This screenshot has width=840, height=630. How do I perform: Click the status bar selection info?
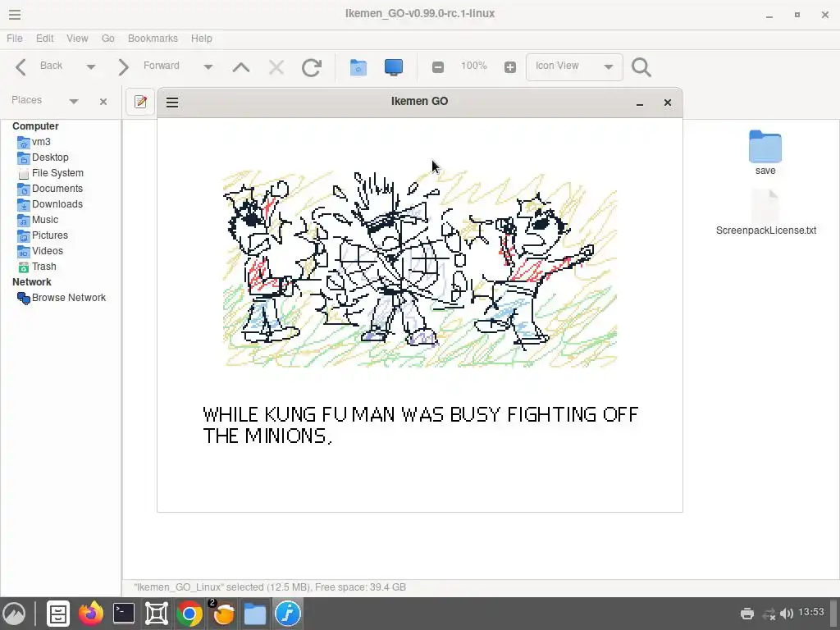coord(270,587)
